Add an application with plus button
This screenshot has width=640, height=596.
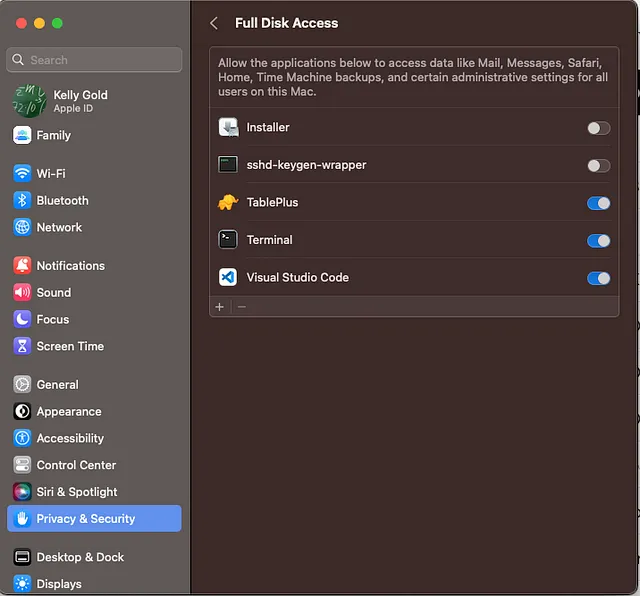220,307
